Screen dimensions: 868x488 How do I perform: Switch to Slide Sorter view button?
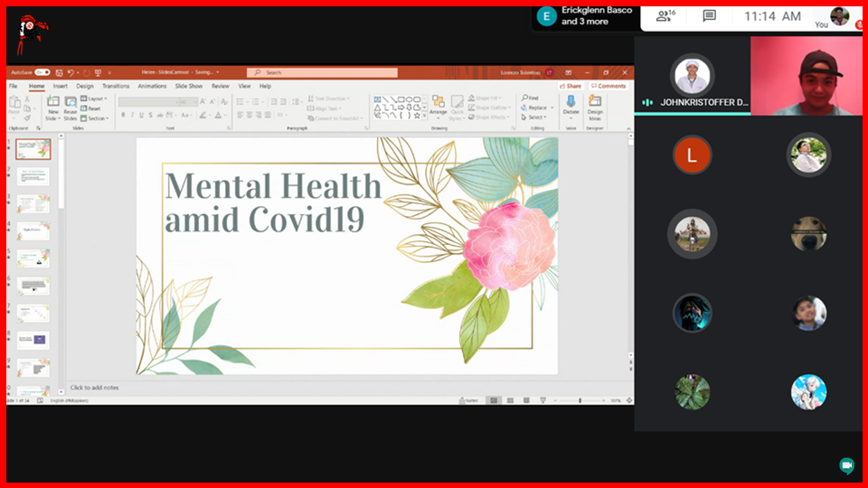pyautogui.click(x=509, y=400)
